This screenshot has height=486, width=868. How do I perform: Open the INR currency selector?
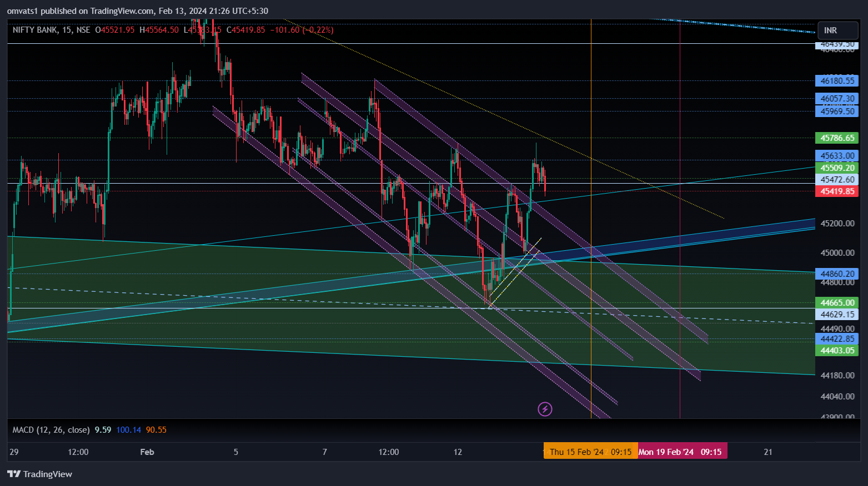(x=838, y=31)
